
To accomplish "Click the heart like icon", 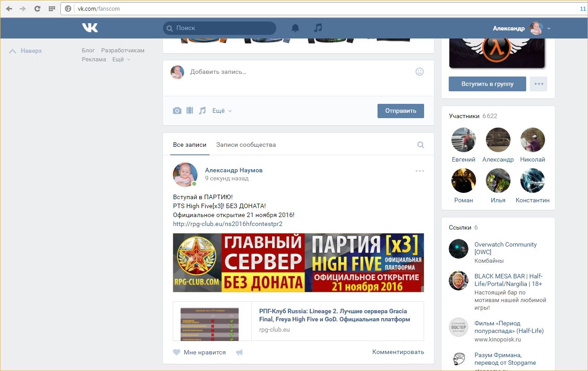I will click(176, 352).
